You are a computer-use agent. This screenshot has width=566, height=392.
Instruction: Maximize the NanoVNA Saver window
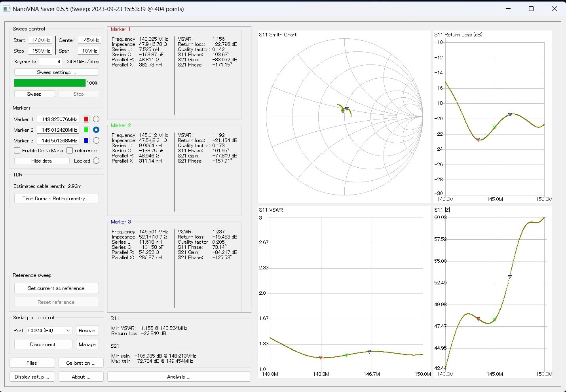click(531, 9)
